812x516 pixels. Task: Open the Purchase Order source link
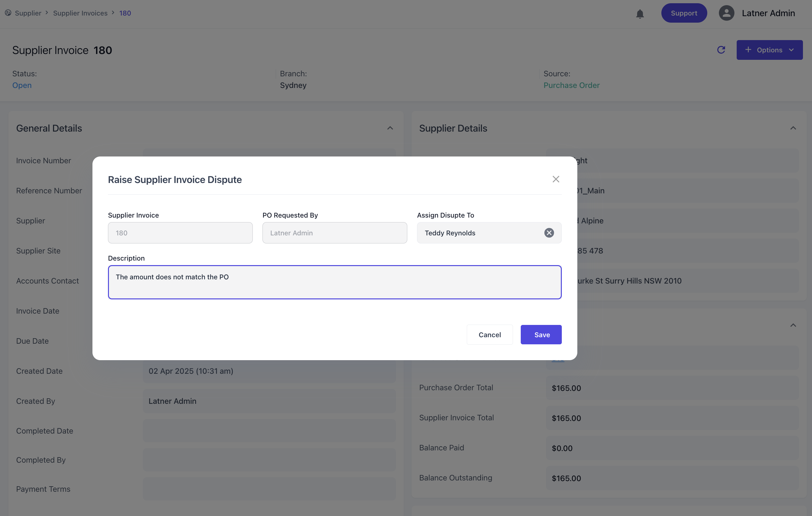[571, 85]
